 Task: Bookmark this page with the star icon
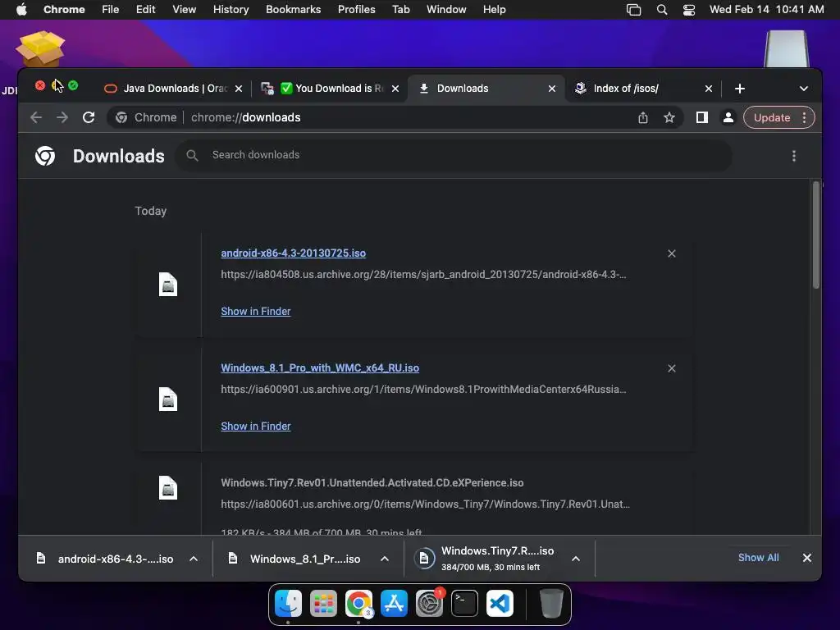point(669,117)
